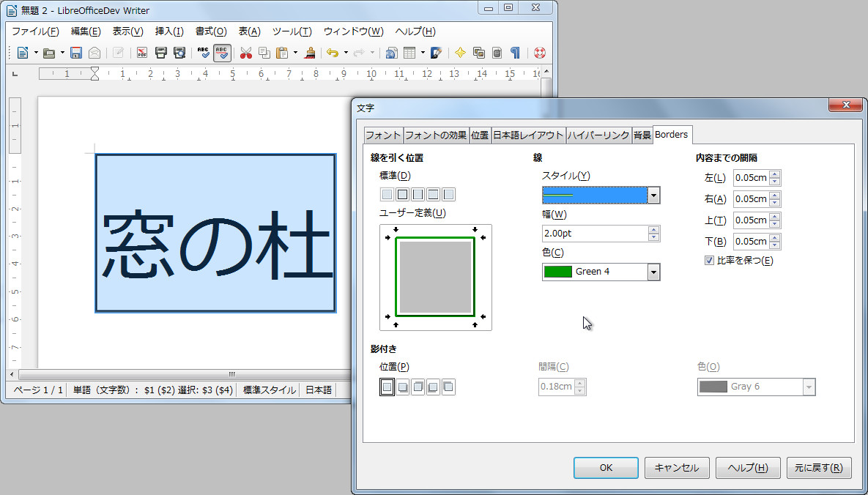
Task: Open the line スタイル dropdown
Action: 653,195
